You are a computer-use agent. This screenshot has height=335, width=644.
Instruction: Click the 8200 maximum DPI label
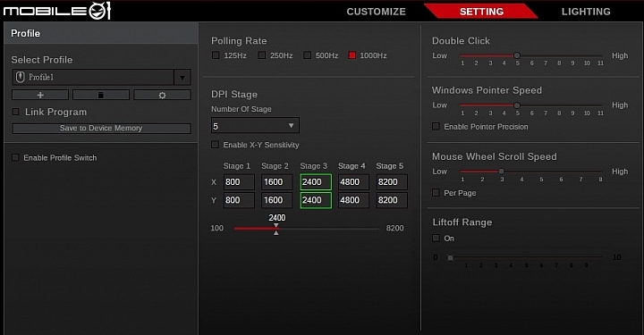(x=395, y=229)
